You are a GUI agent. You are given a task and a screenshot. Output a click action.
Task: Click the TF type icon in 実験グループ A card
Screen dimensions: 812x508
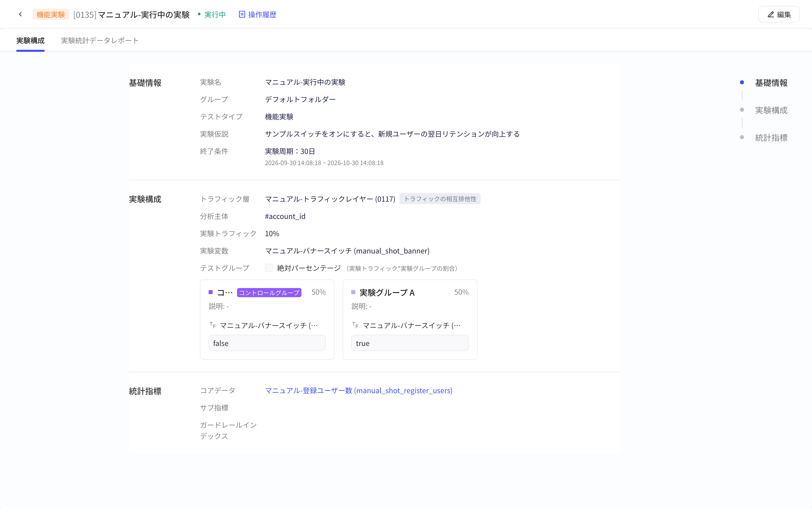[x=355, y=325]
